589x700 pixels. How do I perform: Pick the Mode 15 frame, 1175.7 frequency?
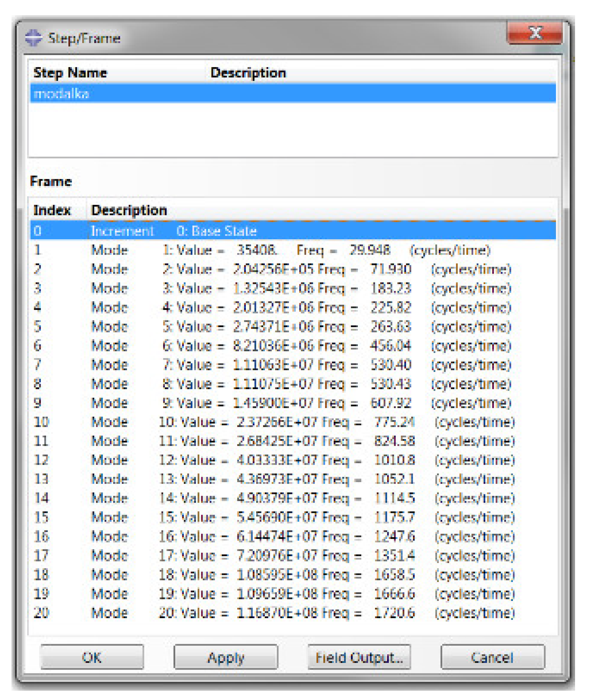[x=292, y=518]
